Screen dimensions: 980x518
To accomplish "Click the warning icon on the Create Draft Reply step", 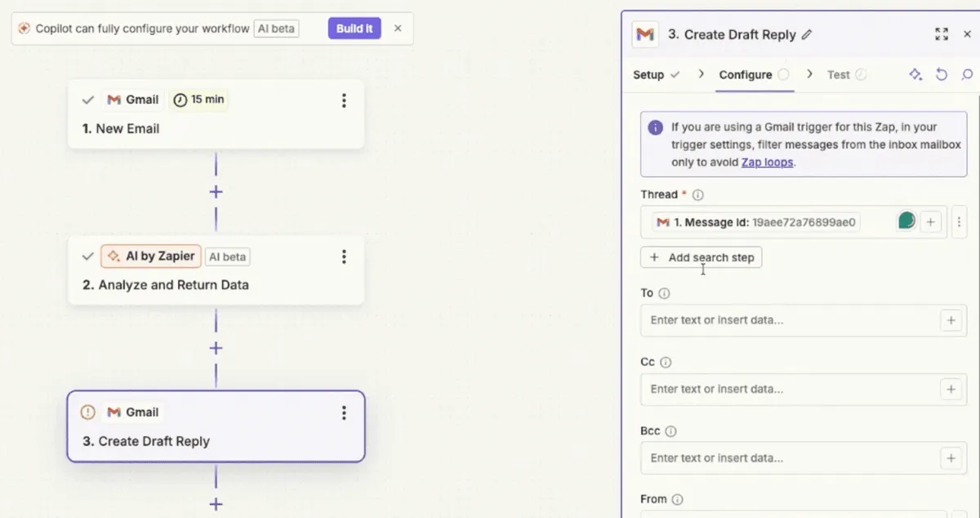I will 87,412.
